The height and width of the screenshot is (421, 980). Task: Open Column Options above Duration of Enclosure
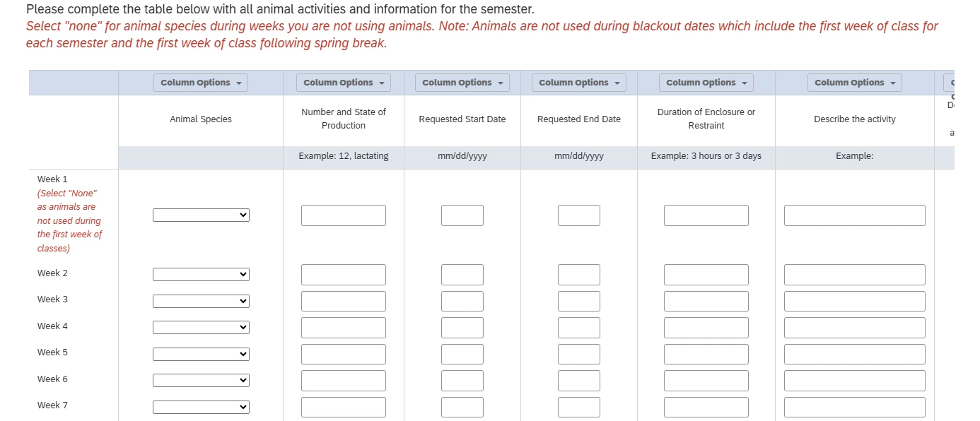point(706,83)
